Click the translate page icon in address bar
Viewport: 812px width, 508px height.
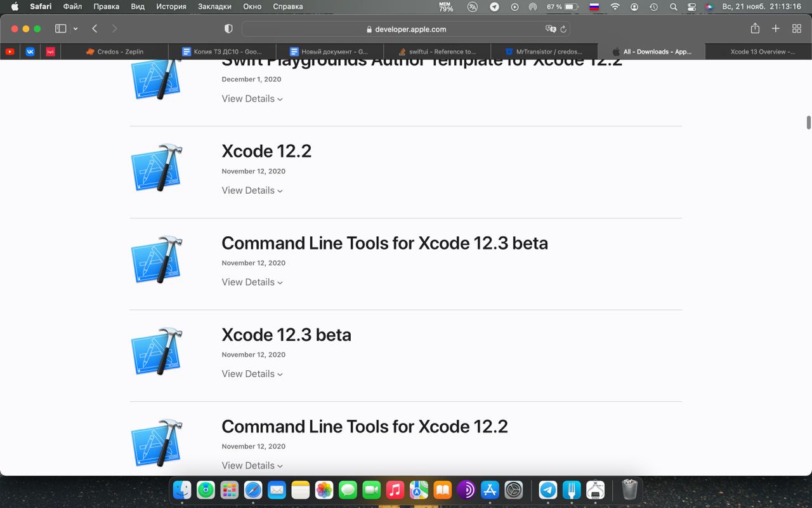pyautogui.click(x=551, y=29)
